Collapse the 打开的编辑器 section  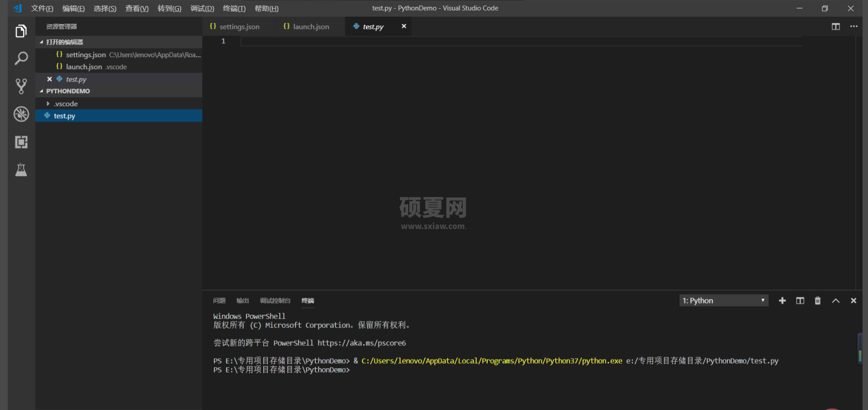tap(119, 42)
